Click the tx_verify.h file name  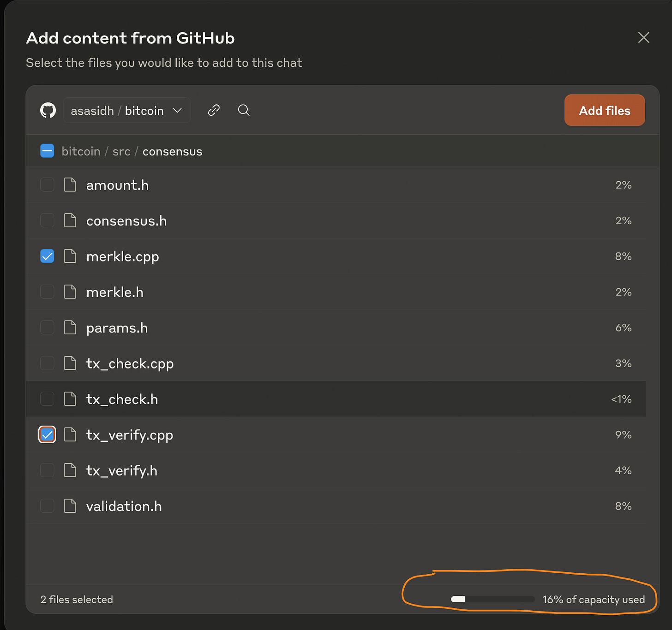pyautogui.click(x=122, y=470)
